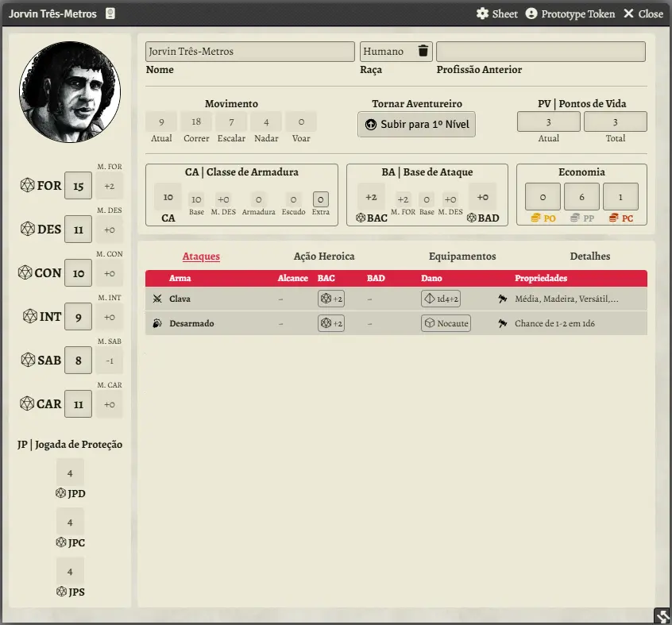Edit the INT score value 9
The image size is (672, 625).
coord(78,317)
